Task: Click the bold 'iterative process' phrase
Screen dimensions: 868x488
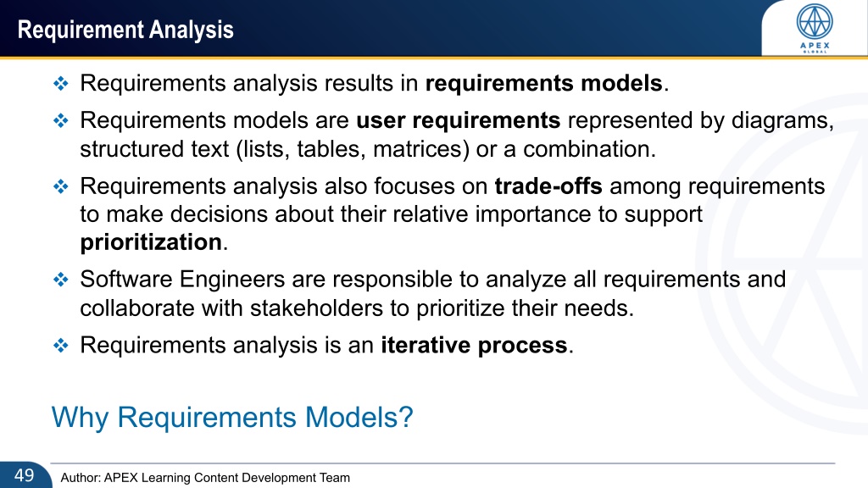Action: coord(474,346)
